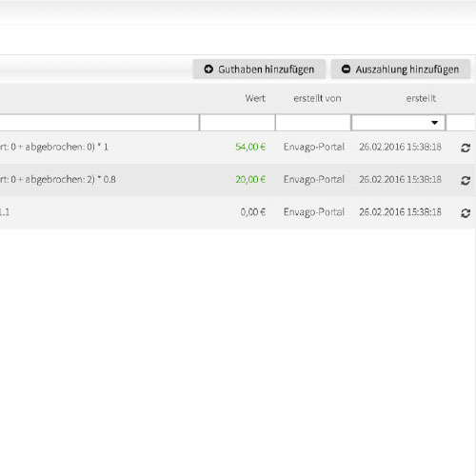
Task: Click Envago-Portal in the first row
Action: click(x=314, y=147)
